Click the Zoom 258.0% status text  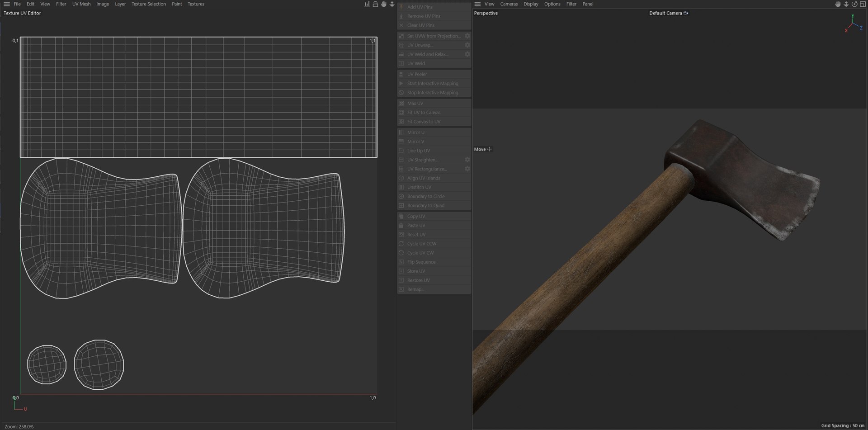tap(19, 426)
